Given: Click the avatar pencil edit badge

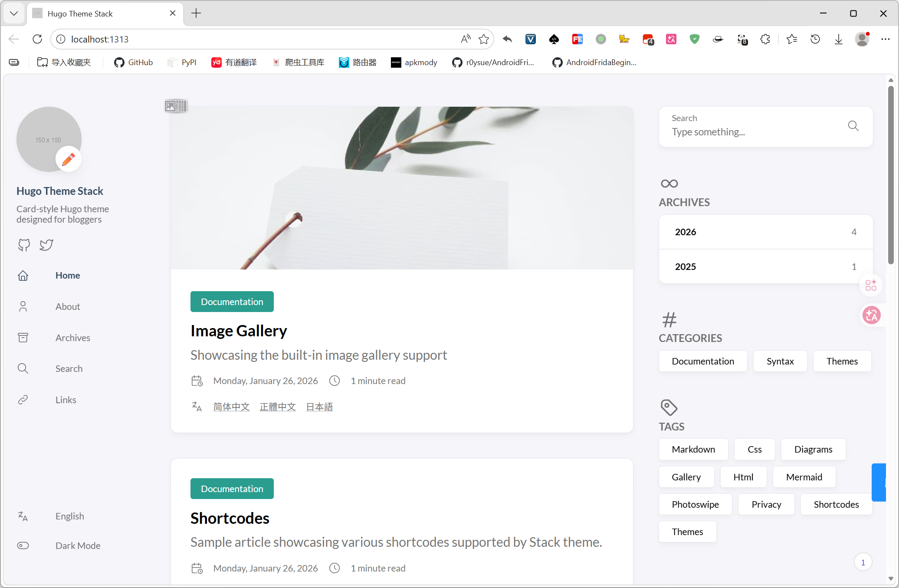Looking at the screenshot, I should 69,159.
